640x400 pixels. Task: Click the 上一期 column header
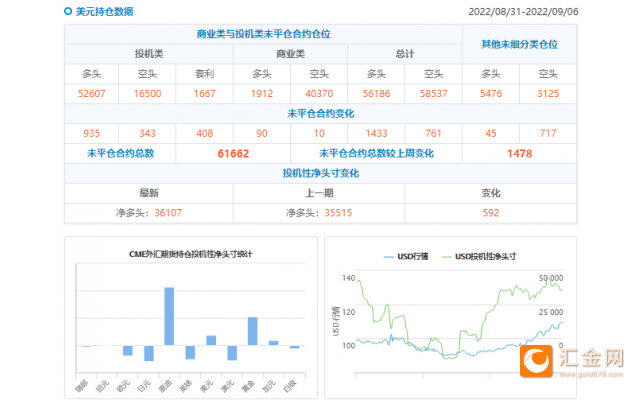coord(319,193)
